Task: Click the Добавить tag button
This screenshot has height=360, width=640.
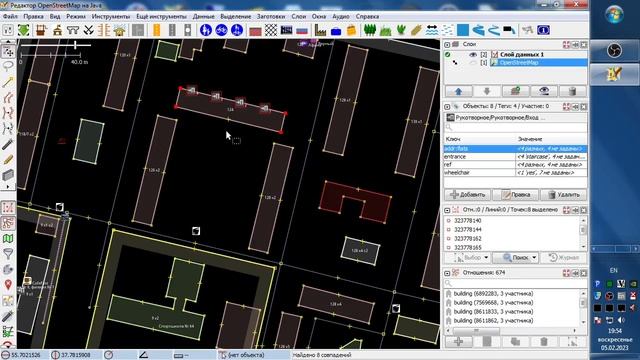Action: point(467,195)
